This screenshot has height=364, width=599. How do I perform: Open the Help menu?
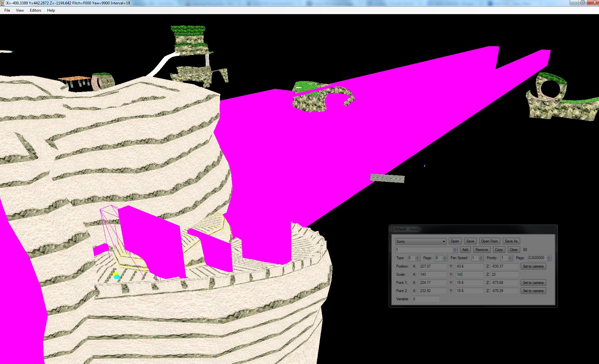[x=51, y=10]
